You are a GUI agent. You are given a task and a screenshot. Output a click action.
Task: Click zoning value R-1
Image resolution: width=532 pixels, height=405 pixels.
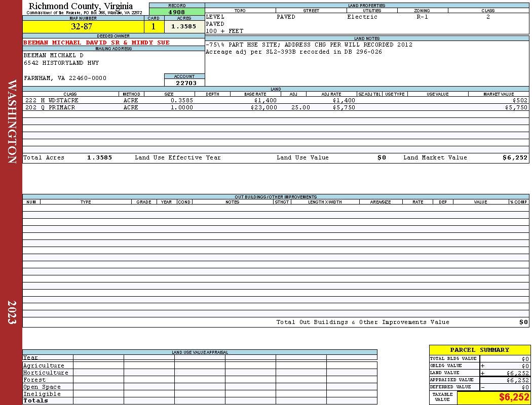pos(423,17)
